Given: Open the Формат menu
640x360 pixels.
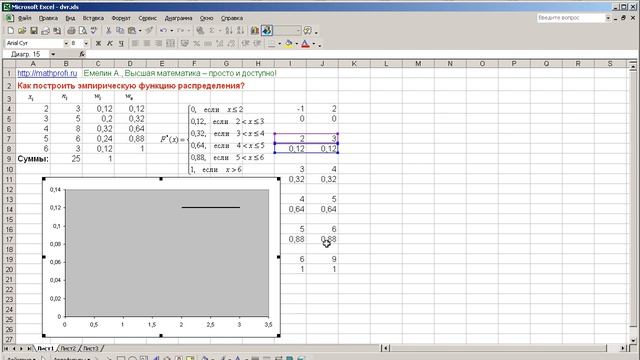Looking at the screenshot, I should click(x=121, y=18).
